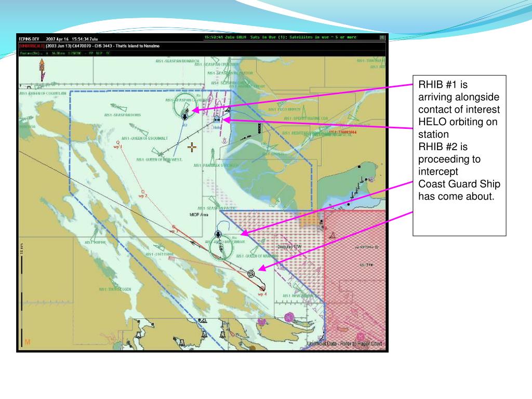Click the small square button in ECPINS title bar

pyautogui.click(x=382, y=37)
